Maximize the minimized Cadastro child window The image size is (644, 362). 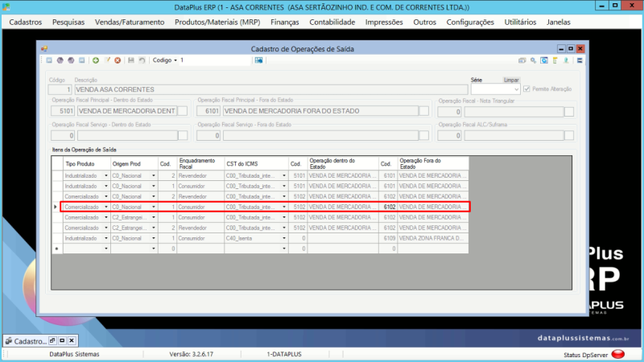62,340
